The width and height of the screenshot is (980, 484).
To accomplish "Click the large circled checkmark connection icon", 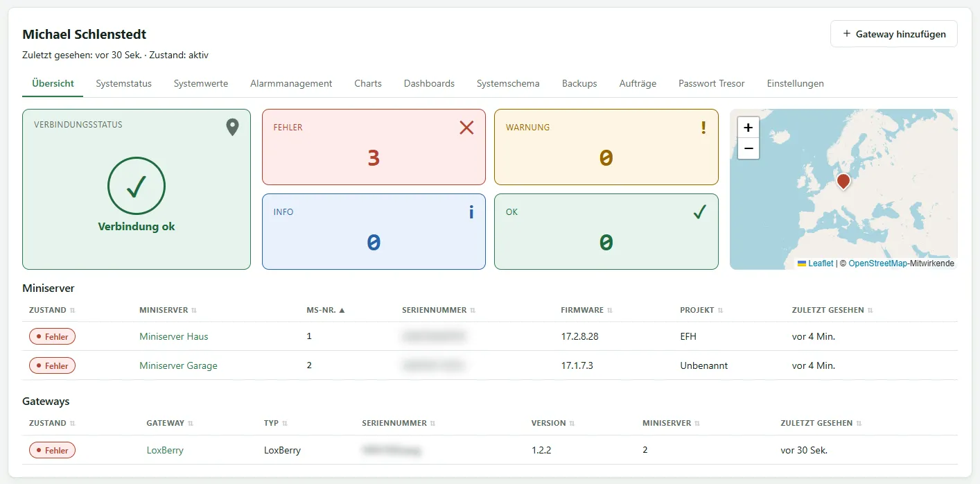I will point(137,186).
